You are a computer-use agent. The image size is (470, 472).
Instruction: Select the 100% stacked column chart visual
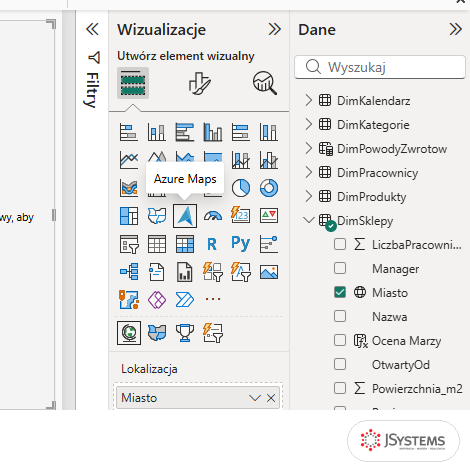pos(269,132)
